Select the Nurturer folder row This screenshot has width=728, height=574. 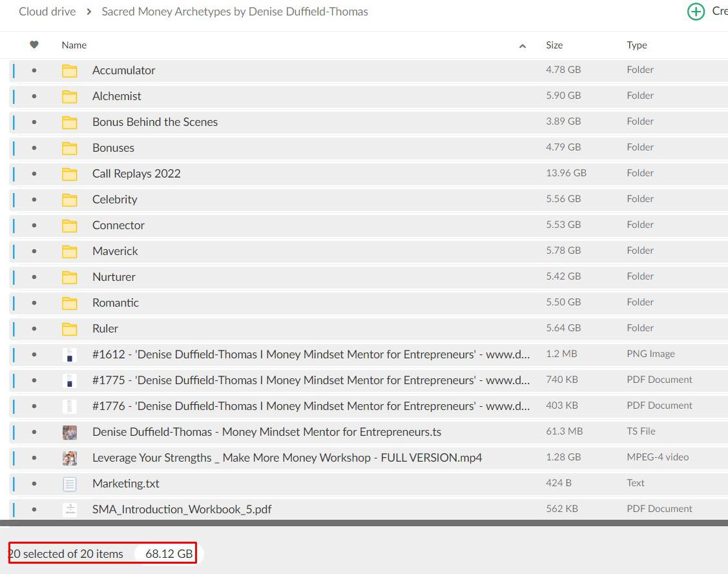pos(114,277)
